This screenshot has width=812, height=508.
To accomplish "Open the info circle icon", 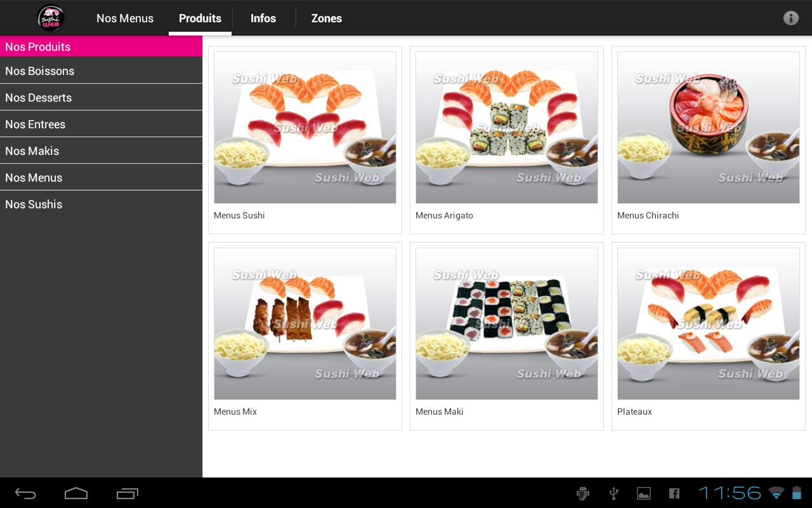I will (790, 18).
